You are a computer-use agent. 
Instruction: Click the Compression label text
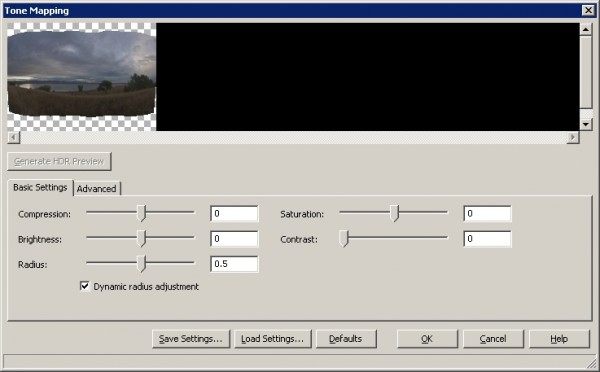pos(44,214)
